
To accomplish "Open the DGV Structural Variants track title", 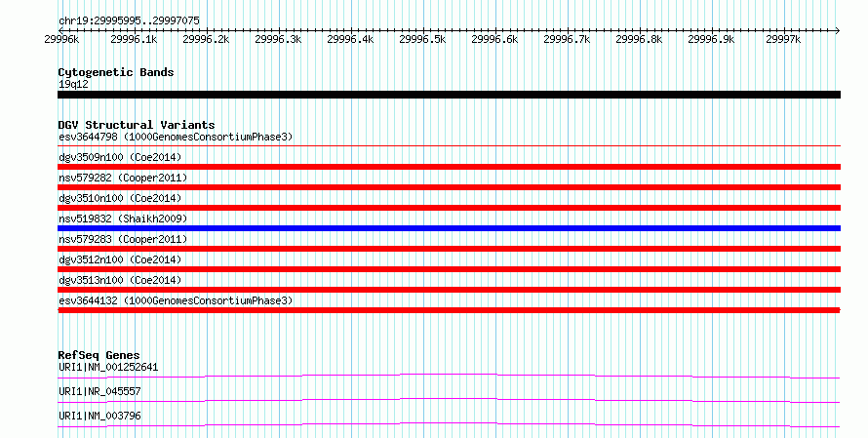I will point(137,125).
